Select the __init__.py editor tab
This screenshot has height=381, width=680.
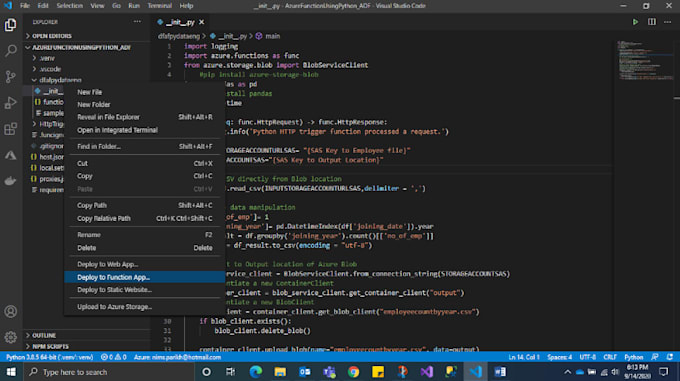[180, 22]
